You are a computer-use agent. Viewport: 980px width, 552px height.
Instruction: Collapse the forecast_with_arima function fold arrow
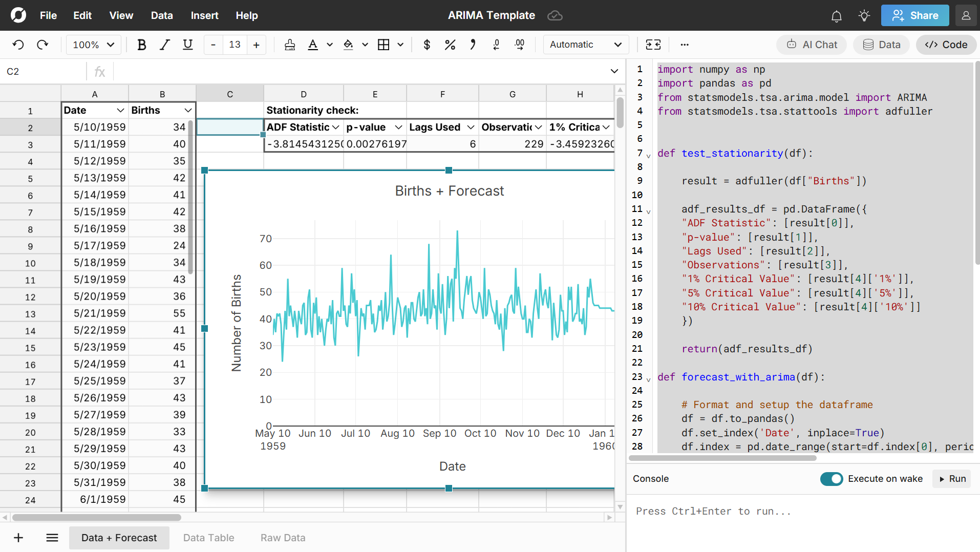click(x=648, y=379)
